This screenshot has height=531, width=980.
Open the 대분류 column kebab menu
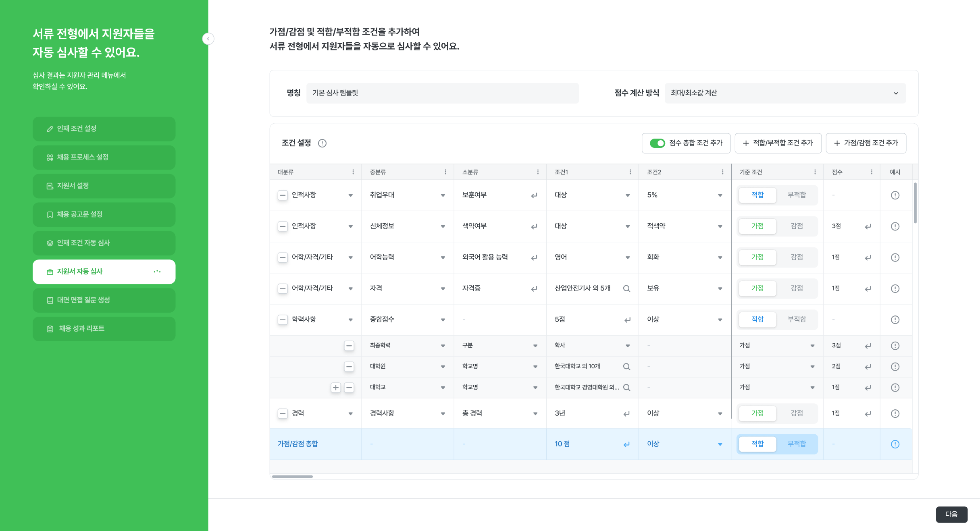(353, 172)
